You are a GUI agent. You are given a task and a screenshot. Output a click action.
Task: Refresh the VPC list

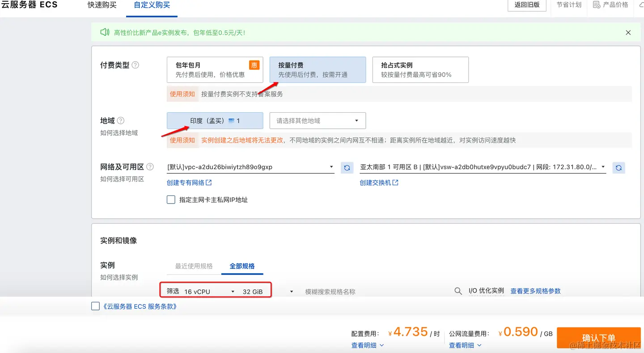point(347,168)
